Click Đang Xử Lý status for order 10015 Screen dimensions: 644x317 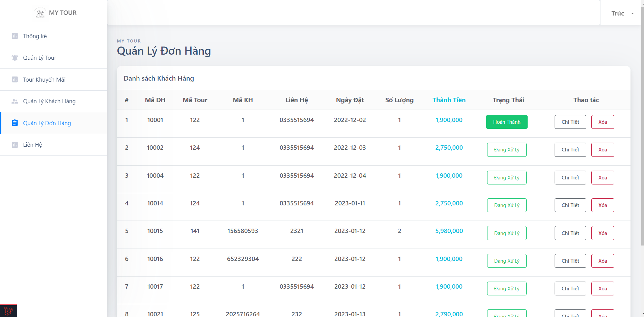tap(507, 233)
